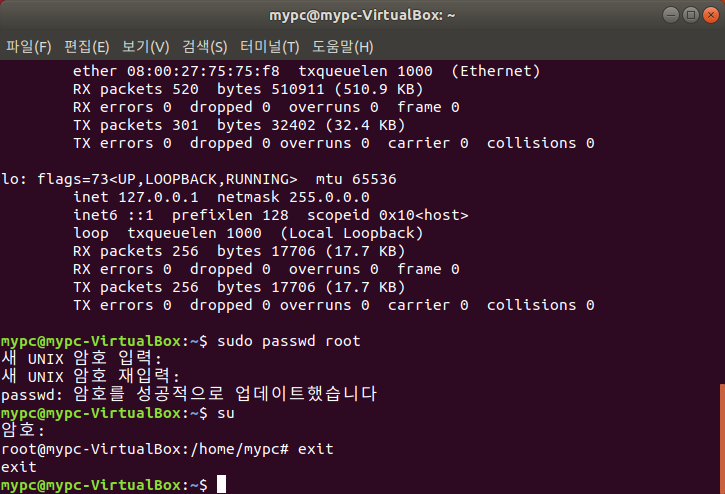Click the '암호:' password prompt line
This screenshot has height=494, width=725.
pos(23,431)
